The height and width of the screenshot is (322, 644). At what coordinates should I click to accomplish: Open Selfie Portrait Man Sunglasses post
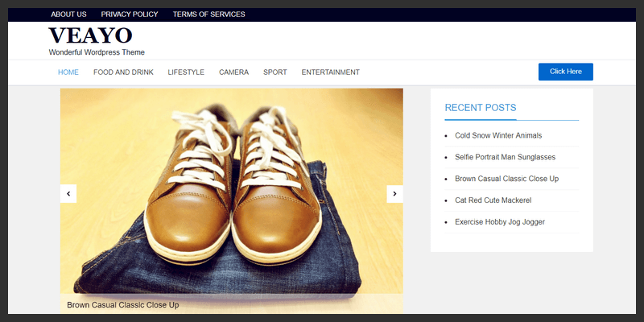point(505,157)
